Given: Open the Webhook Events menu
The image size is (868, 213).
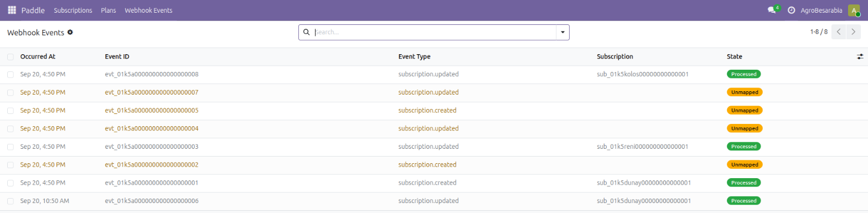Looking at the screenshot, I should tap(148, 10).
